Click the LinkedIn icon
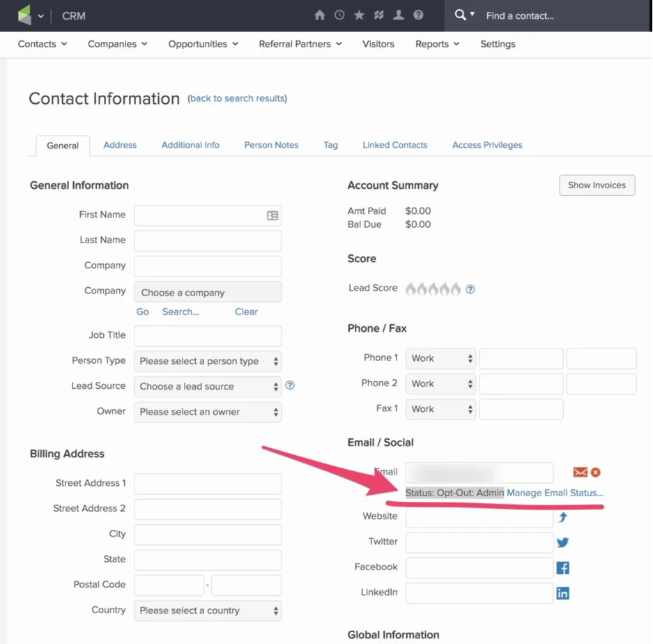653x644 pixels. (x=562, y=593)
